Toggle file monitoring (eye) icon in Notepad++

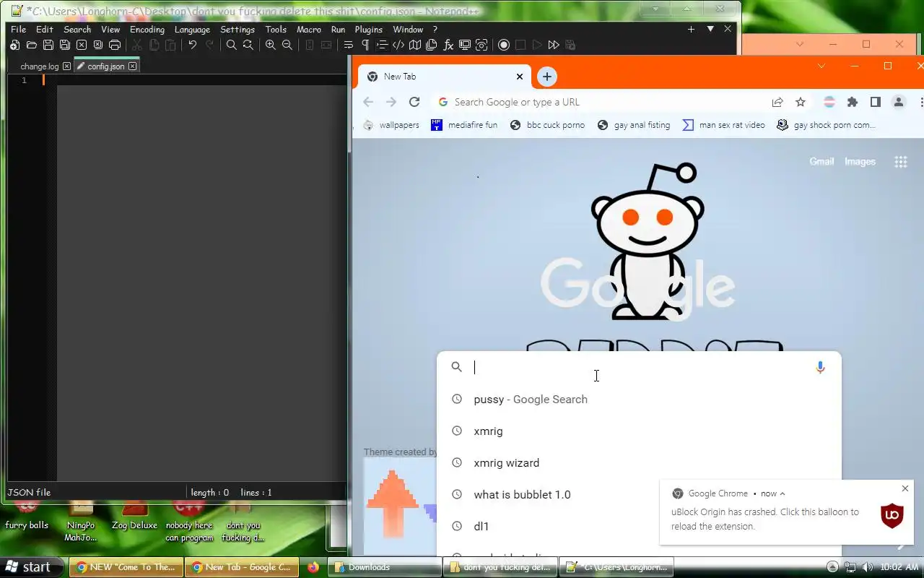pos(481,45)
